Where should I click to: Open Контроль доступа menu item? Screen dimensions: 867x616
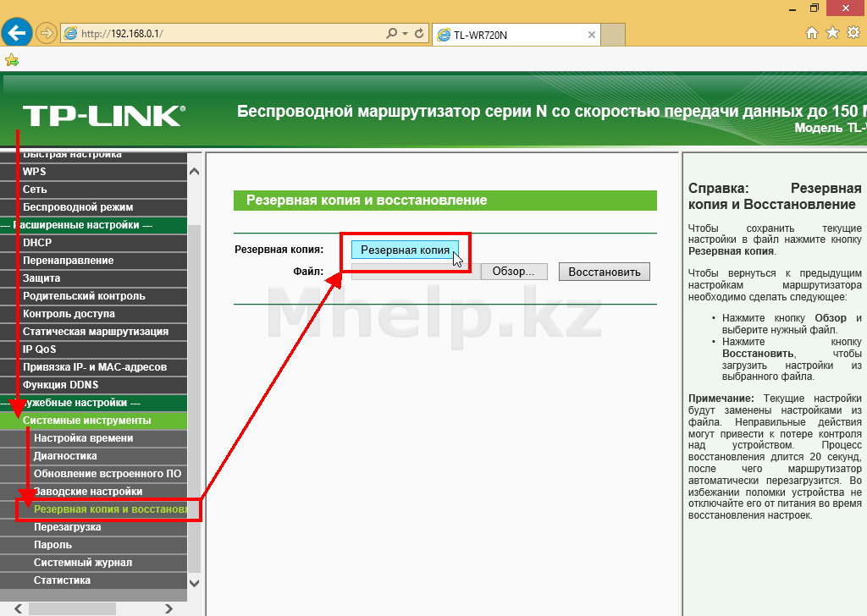click(93, 314)
